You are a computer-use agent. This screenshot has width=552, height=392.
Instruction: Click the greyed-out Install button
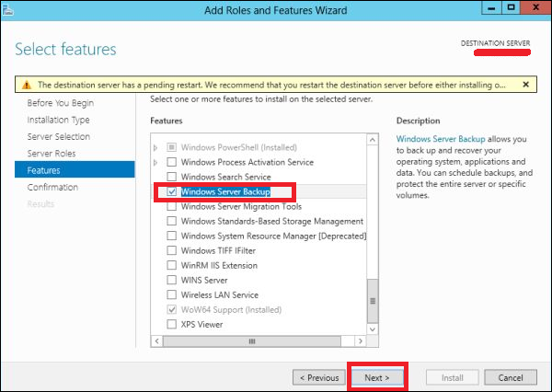pyautogui.click(x=453, y=378)
